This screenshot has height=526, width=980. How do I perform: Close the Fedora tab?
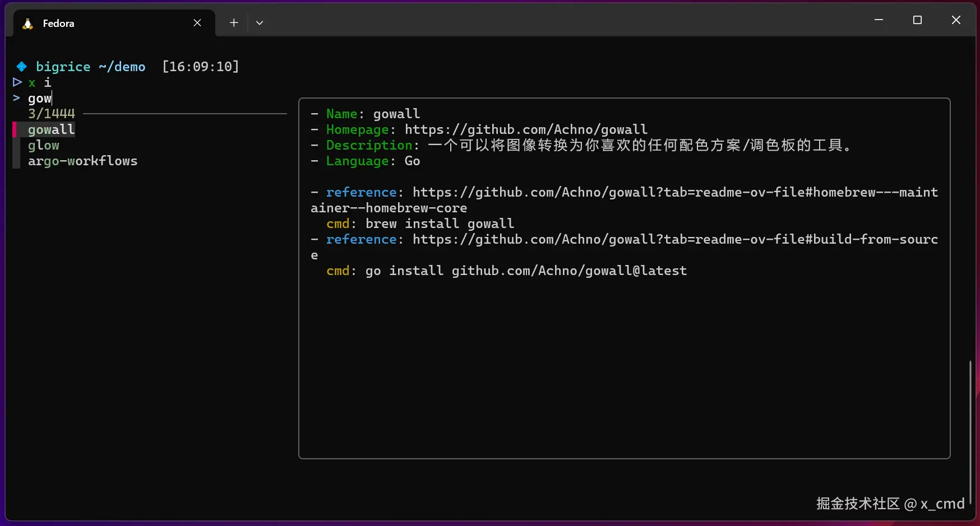197,23
